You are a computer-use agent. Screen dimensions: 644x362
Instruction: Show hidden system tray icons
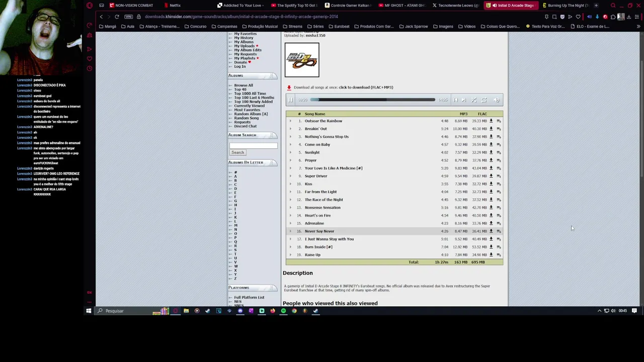coord(599,311)
